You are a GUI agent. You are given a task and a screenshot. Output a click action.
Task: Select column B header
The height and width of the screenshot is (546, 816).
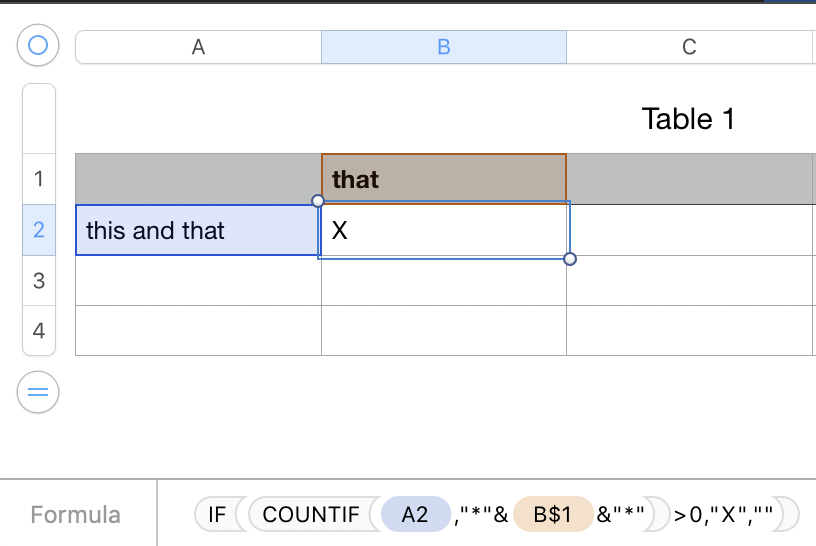click(x=443, y=47)
